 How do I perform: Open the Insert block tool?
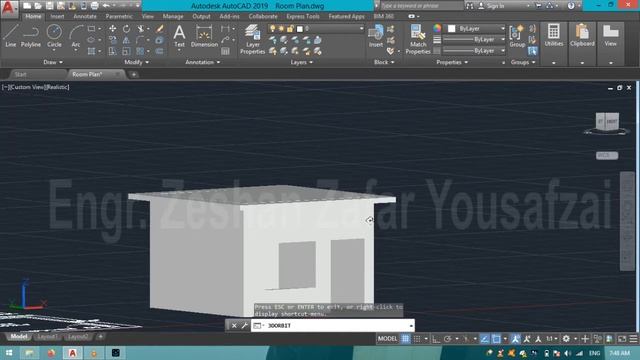[376, 36]
